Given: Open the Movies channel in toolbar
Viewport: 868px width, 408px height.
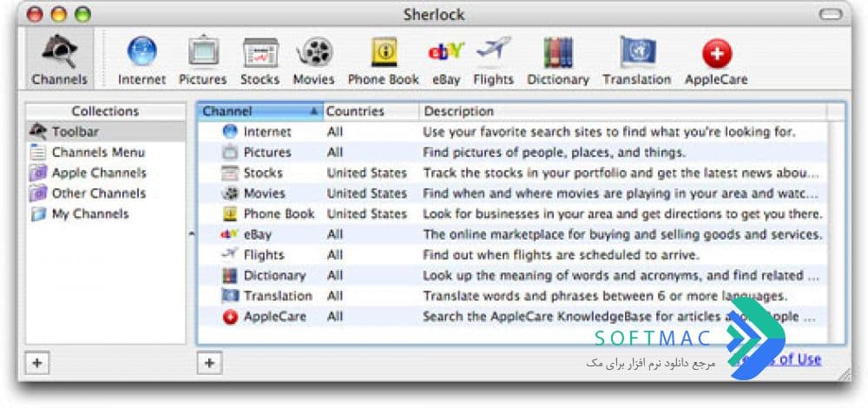Looking at the screenshot, I should click(x=314, y=61).
